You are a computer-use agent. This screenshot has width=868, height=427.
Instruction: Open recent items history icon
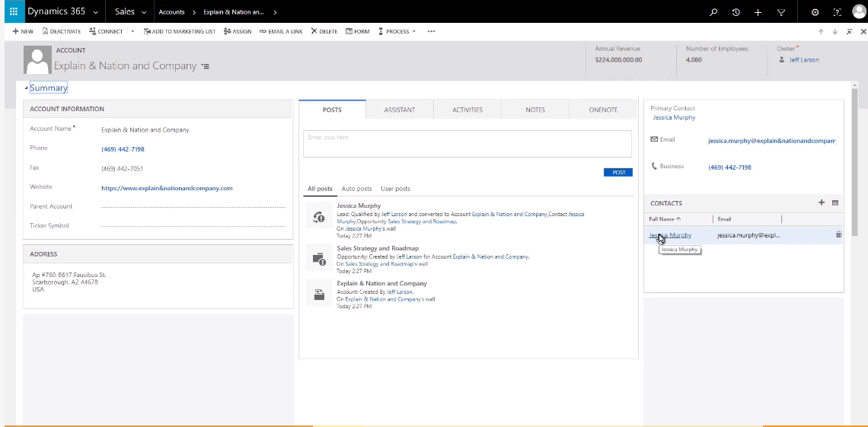click(736, 12)
